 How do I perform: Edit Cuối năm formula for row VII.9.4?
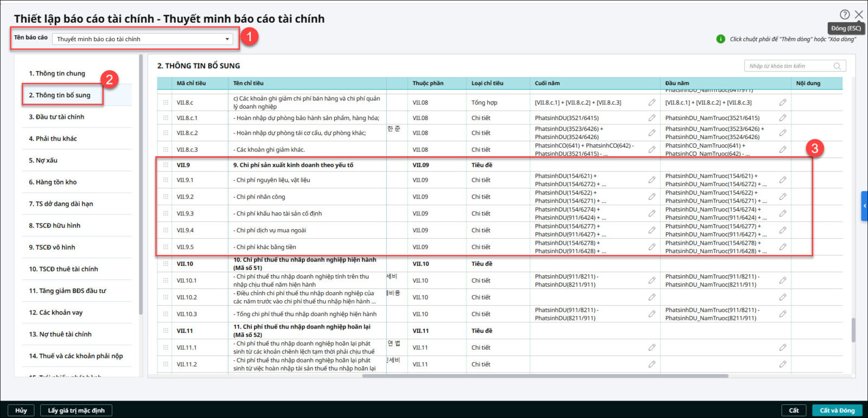click(652, 230)
